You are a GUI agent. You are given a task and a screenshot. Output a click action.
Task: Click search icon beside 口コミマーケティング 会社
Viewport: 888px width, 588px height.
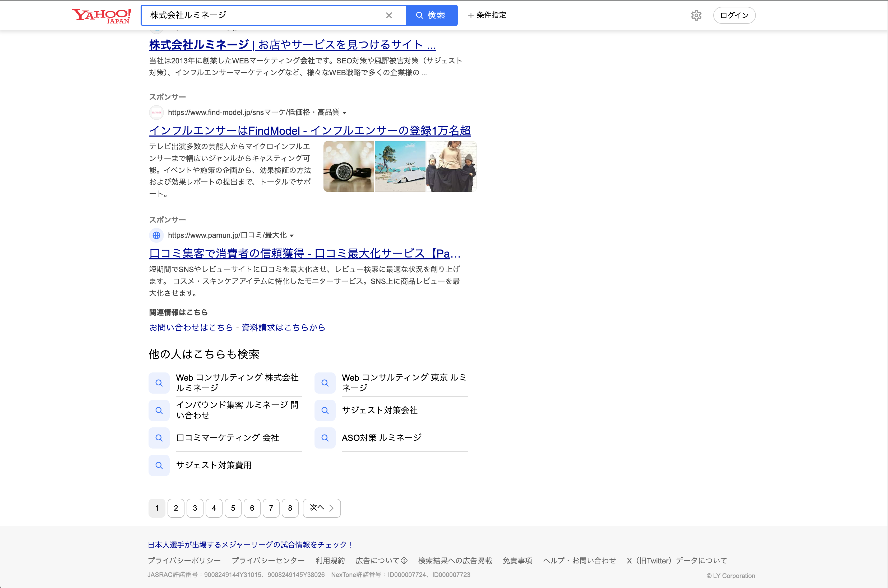[159, 438]
